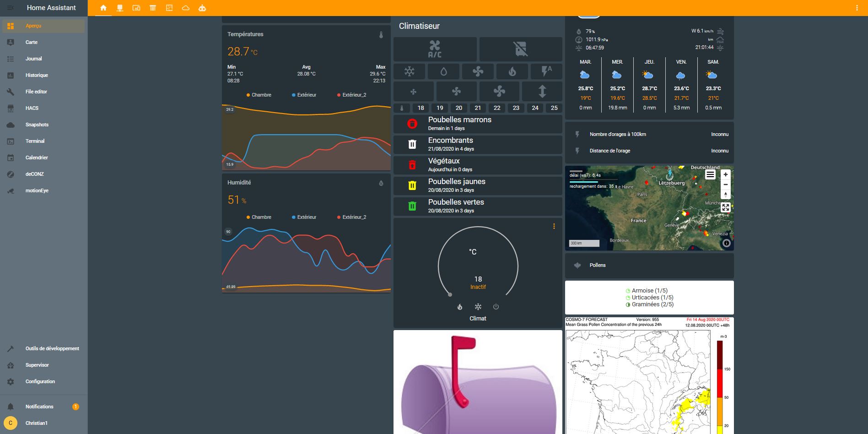This screenshot has height=434, width=868.
Task: Select the snowflake cooling mode in Climatiseur row
Action: [409, 71]
